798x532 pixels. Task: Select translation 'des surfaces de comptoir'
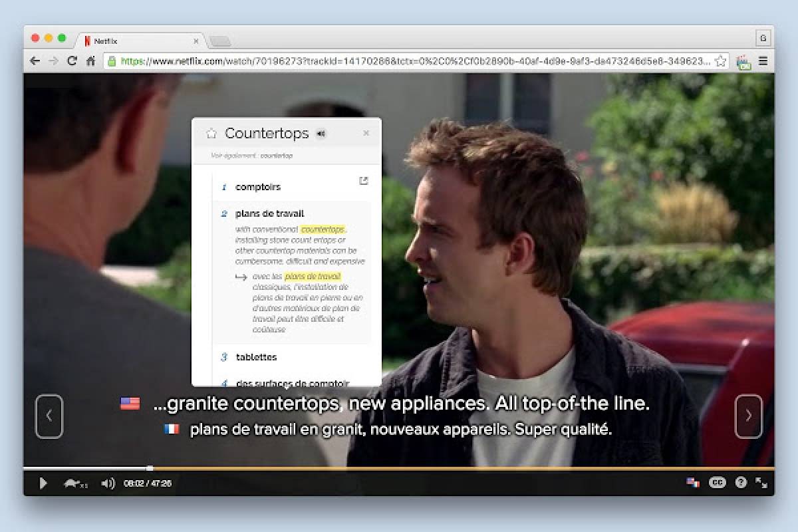pyautogui.click(x=293, y=383)
